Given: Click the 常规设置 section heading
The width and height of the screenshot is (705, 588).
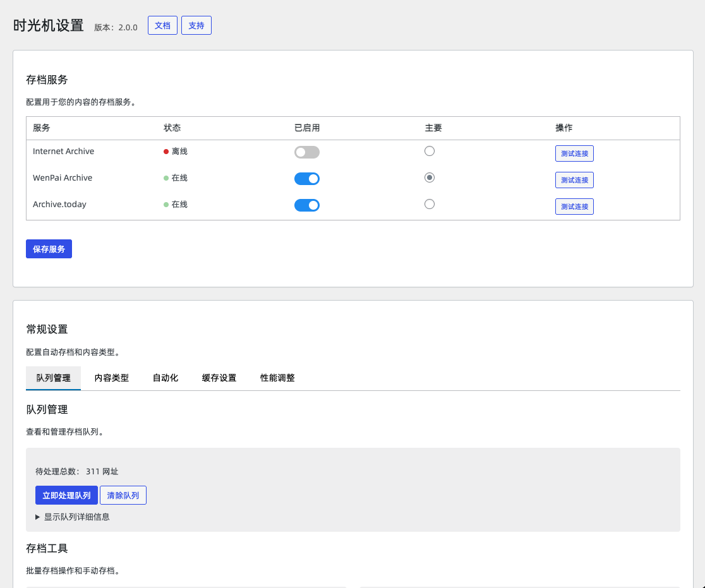Looking at the screenshot, I should tap(47, 329).
